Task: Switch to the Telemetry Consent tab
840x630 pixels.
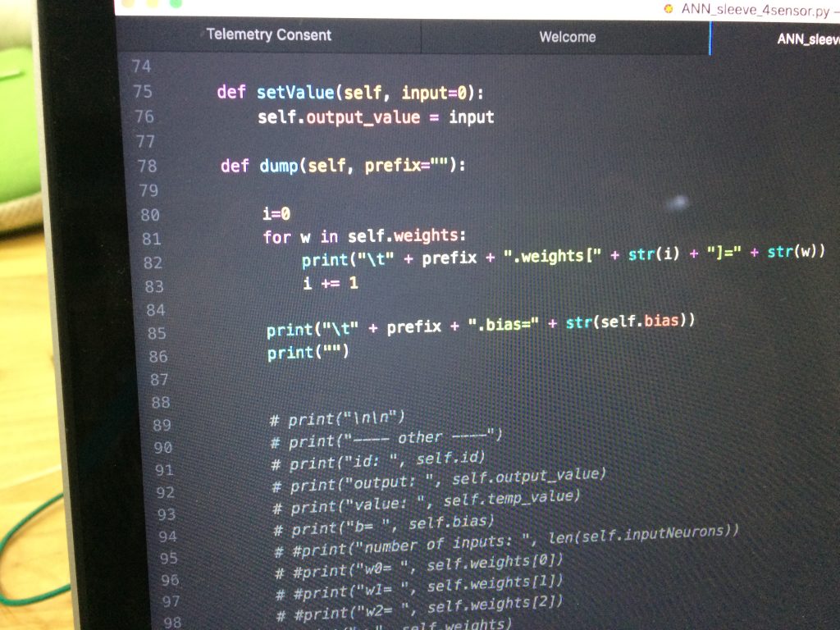Action: coord(268,34)
